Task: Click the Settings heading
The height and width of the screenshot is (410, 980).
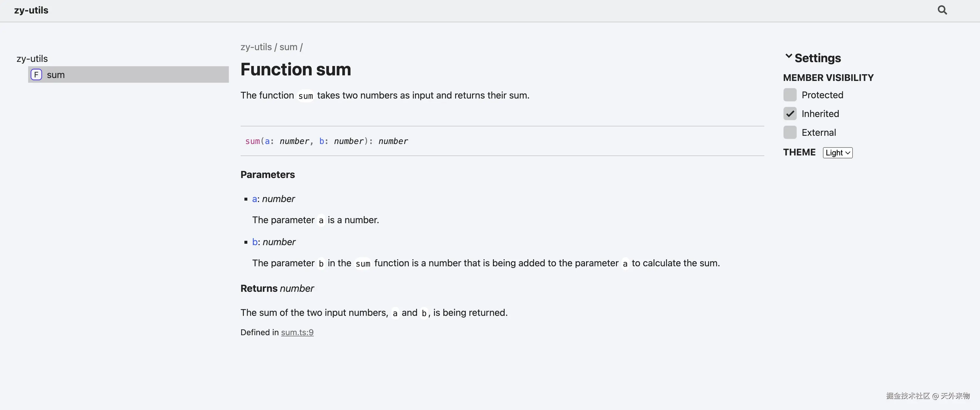Action: coord(818,58)
